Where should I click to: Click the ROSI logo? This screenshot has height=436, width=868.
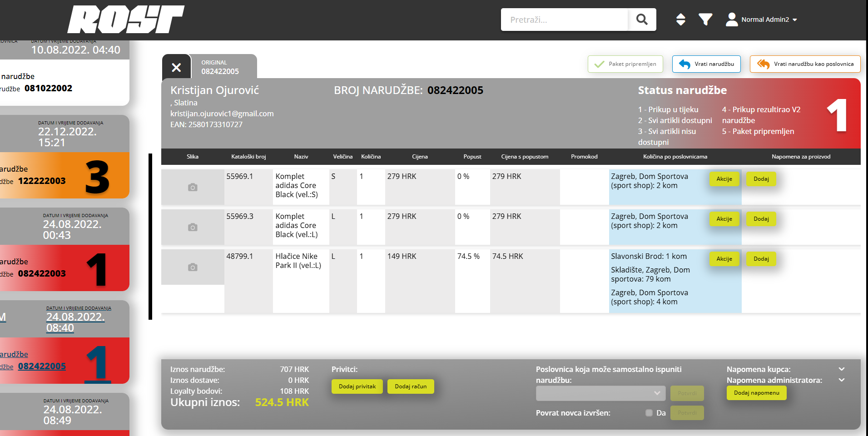126,20
